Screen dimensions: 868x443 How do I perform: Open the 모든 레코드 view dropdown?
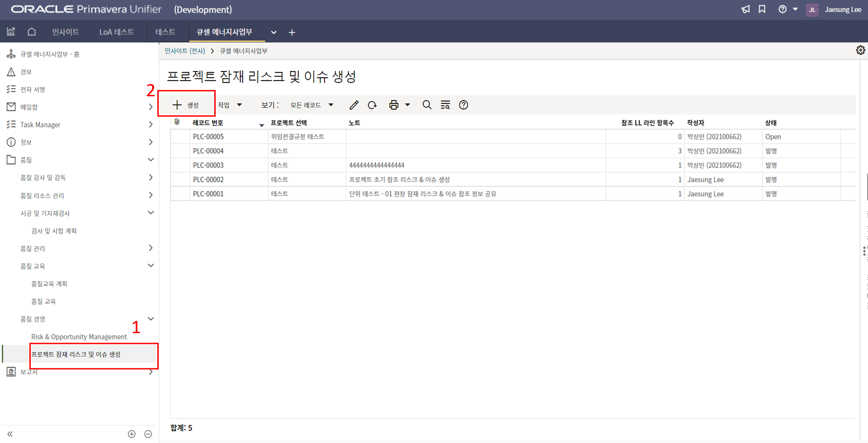pos(311,105)
